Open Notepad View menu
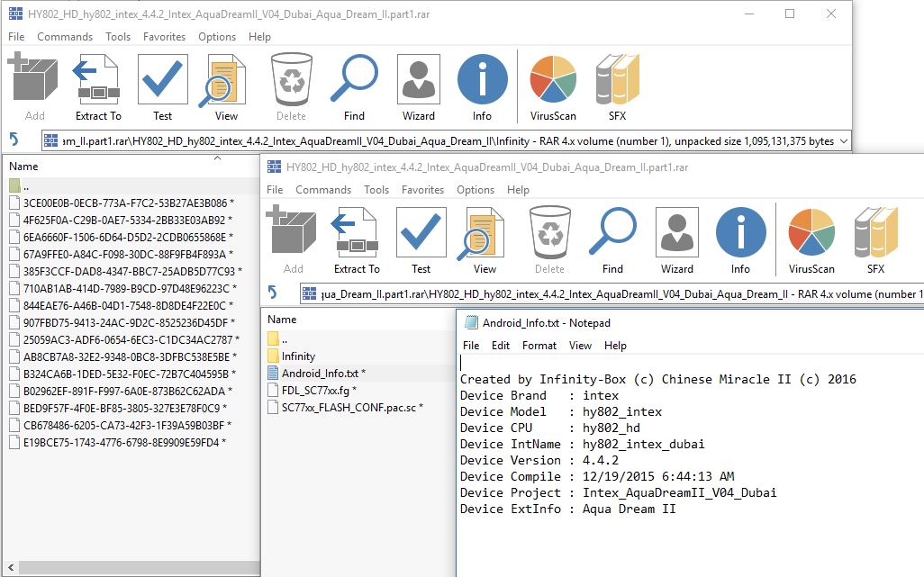Viewport: 924px width, 577px height. tap(580, 346)
